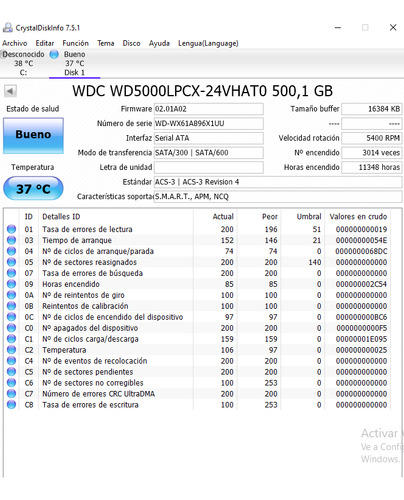Click the Valores en crudo column header

tap(358, 217)
